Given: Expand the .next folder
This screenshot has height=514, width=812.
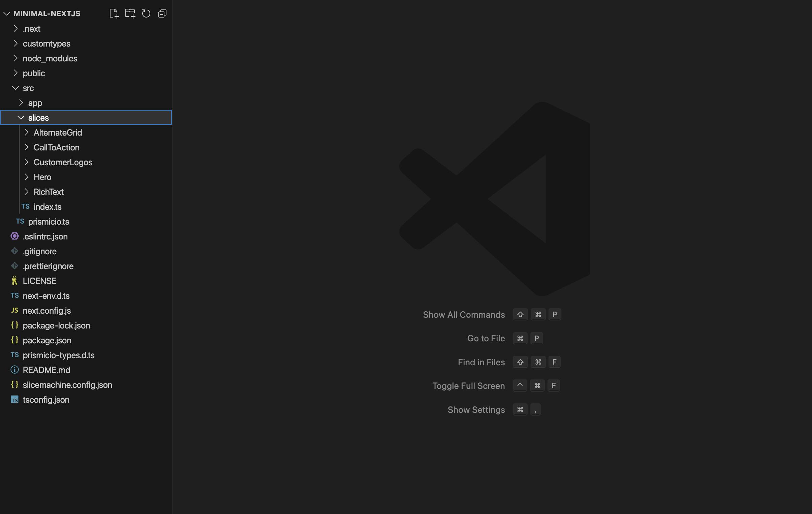Looking at the screenshot, I should [x=16, y=28].
